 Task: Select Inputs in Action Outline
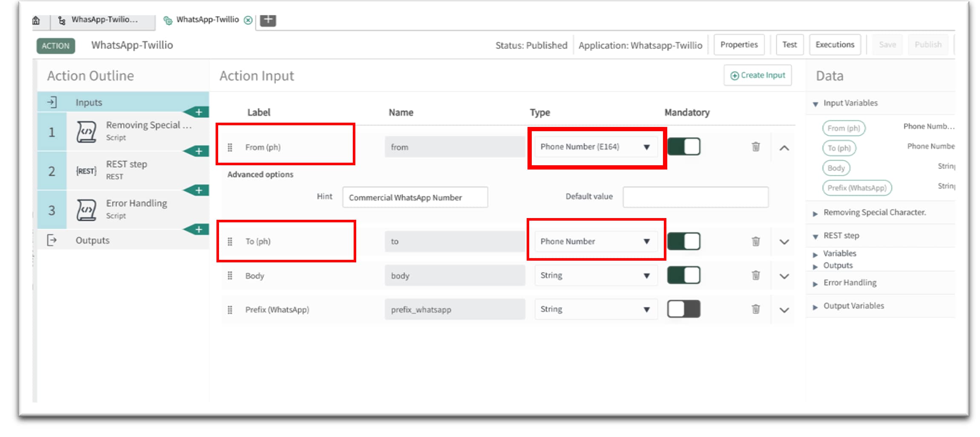(123, 102)
